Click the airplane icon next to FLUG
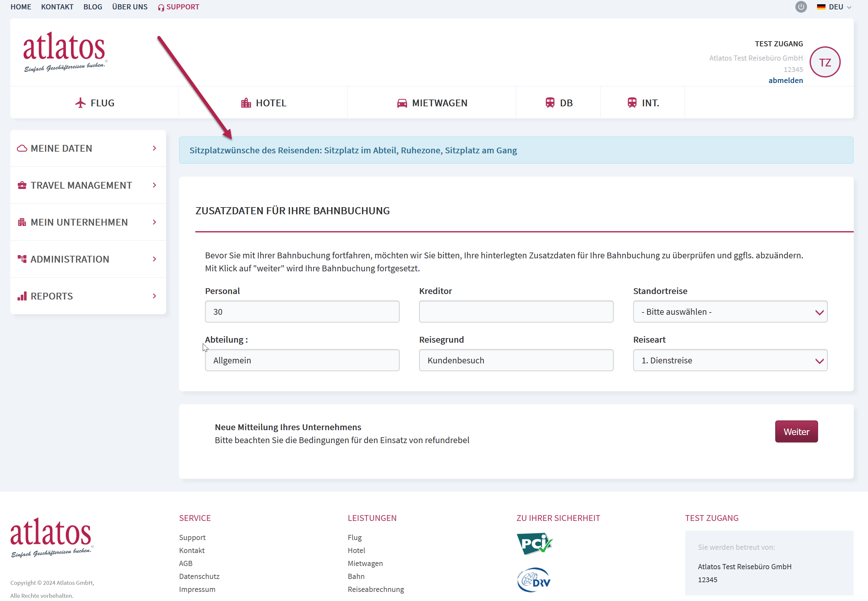 tap(80, 103)
